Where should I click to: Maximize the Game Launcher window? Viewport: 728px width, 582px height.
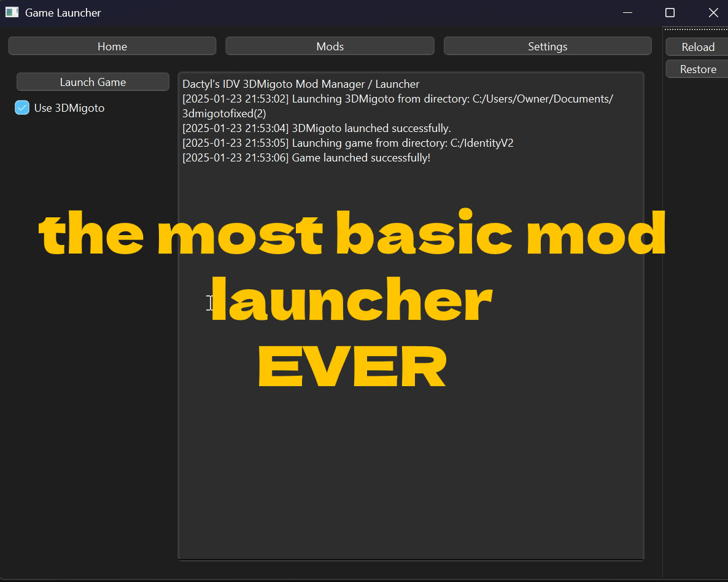[669, 12]
